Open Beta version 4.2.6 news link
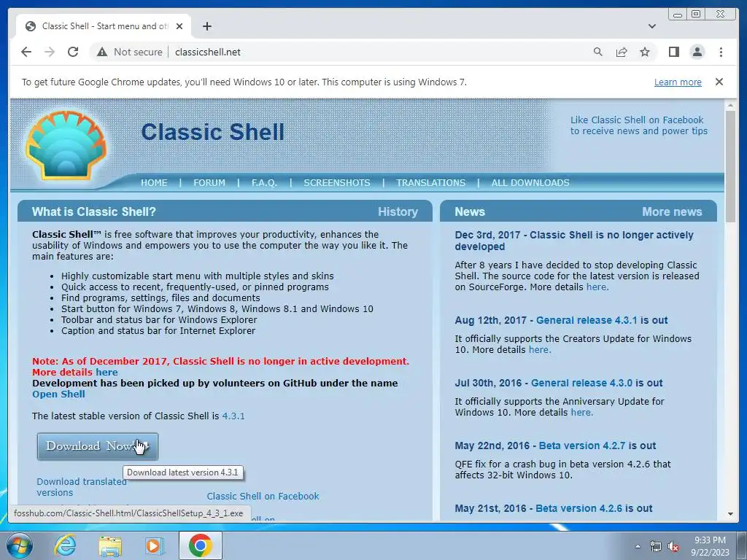This screenshot has width=747, height=560. pos(578,508)
